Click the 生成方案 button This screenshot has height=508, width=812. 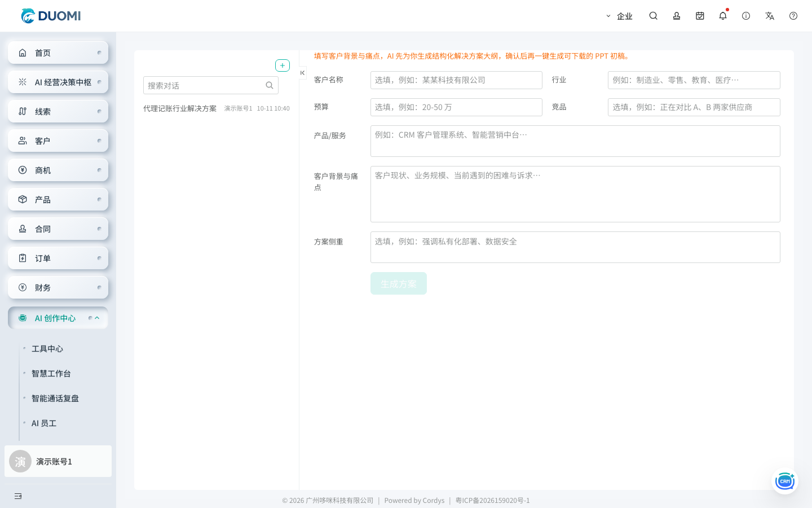399,283
